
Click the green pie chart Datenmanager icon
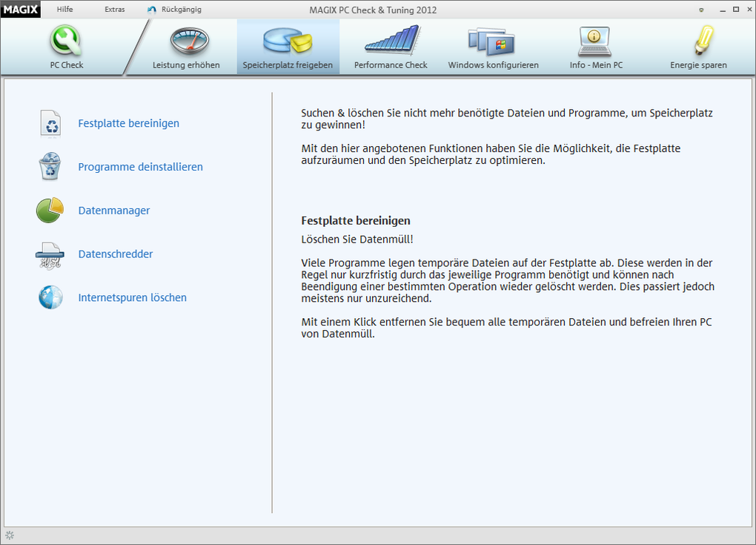pos(50,211)
